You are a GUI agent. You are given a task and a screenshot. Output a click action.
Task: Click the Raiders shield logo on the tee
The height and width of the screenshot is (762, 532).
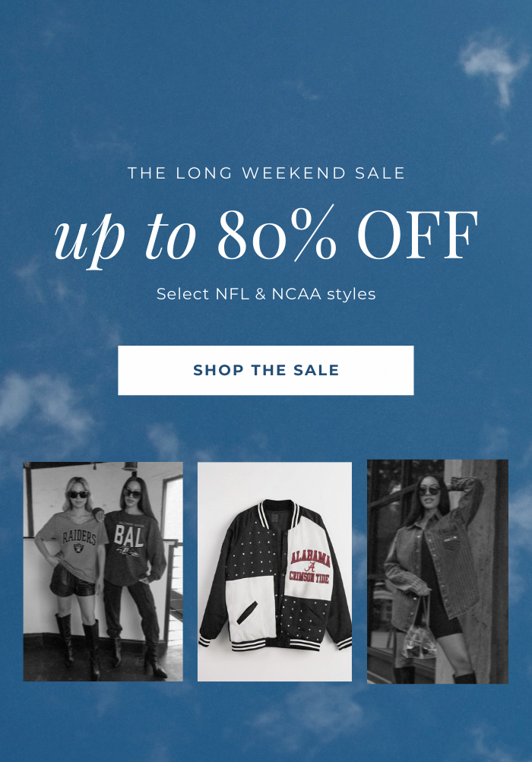pos(78,549)
